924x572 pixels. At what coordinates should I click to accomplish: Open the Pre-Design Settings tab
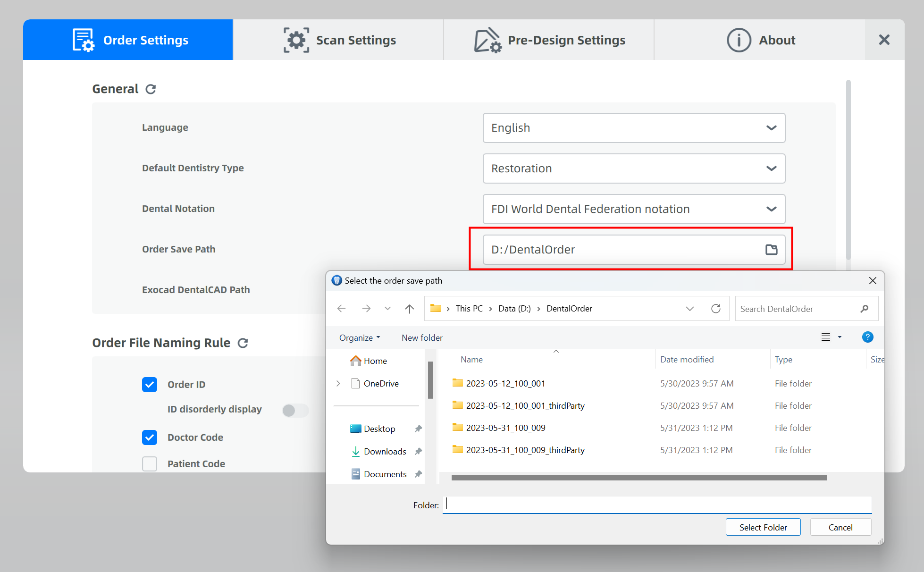coord(549,40)
